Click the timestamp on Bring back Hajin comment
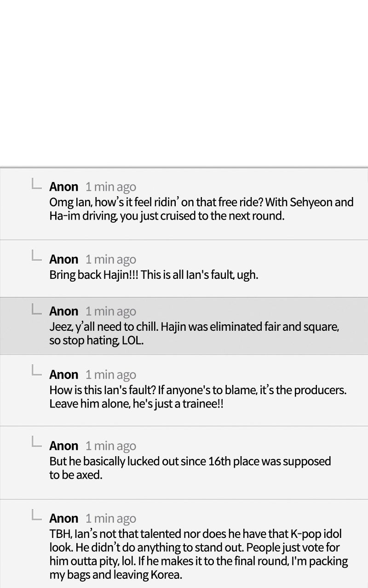This screenshot has width=368, height=588. [110, 260]
